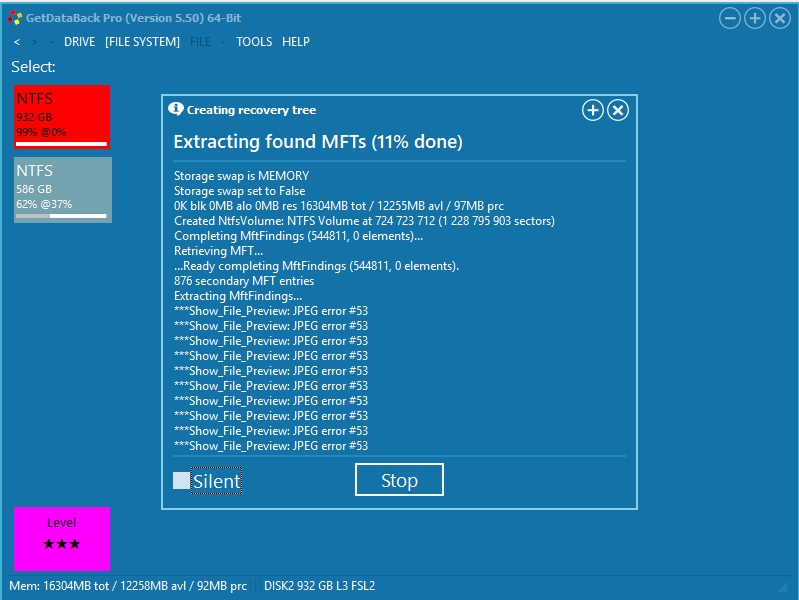Open the TOOLS menu
The height and width of the screenshot is (600, 799).
254,42
